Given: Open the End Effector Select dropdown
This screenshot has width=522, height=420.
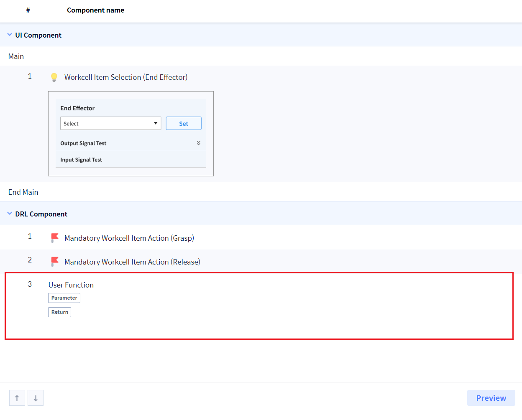Looking at the screenshot, I should click(110, 123).
